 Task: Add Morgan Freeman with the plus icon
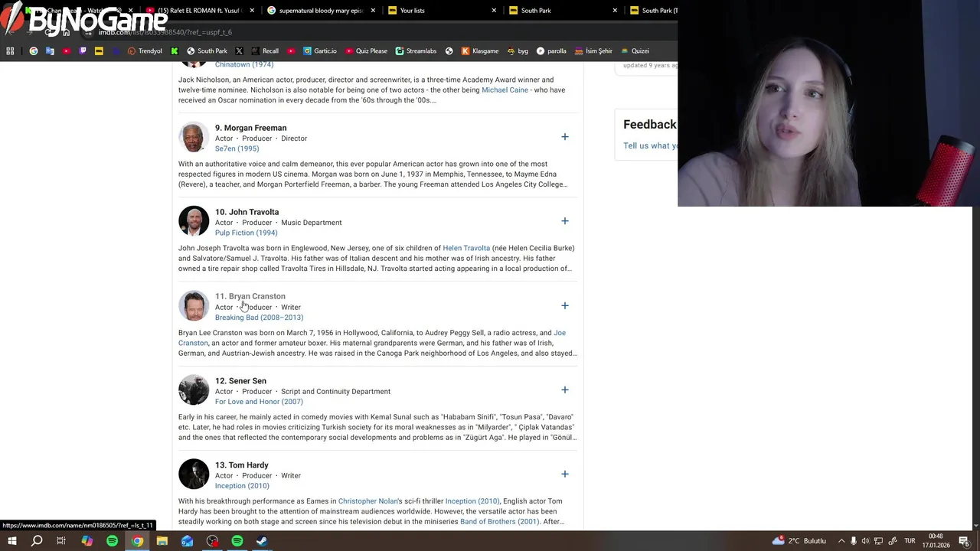(565, 137)
